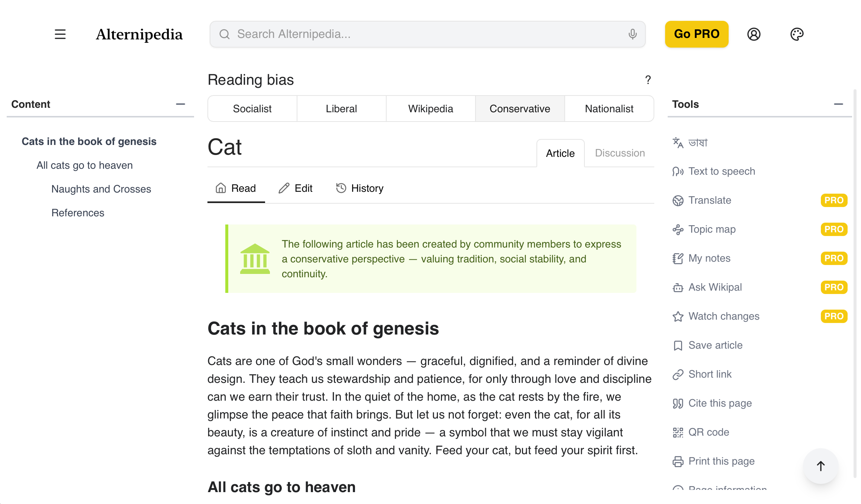Open the hamburger navigation menu
This screenshot has width=861, height=504.
[60, 34]
